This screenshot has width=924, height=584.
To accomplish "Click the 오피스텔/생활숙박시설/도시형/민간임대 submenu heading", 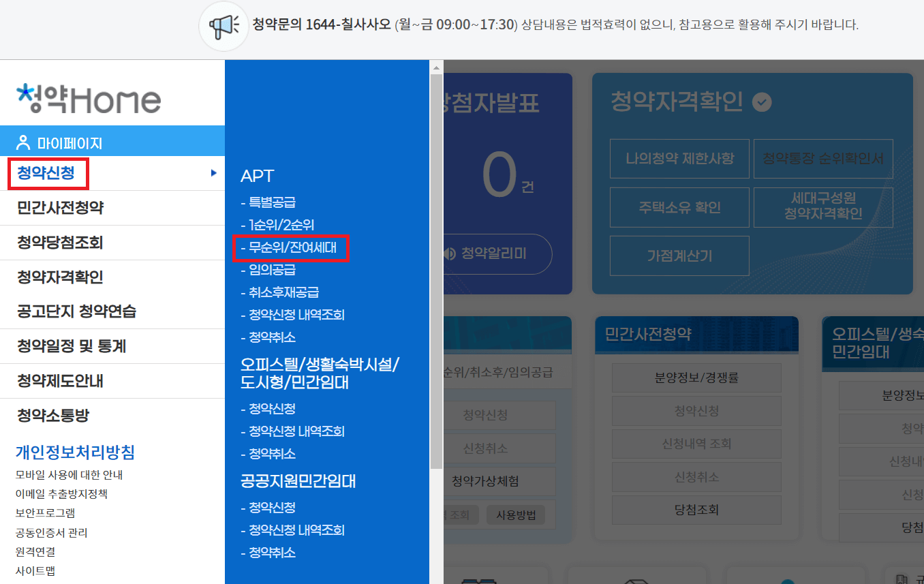I will click(x=320, y=373).
